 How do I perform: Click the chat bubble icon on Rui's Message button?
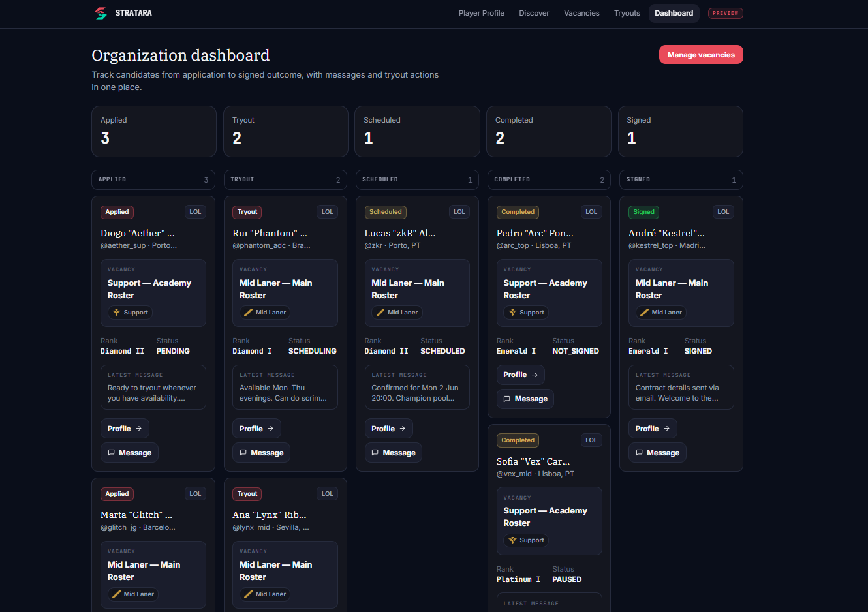pyautogui.click(x=243, y=453)
